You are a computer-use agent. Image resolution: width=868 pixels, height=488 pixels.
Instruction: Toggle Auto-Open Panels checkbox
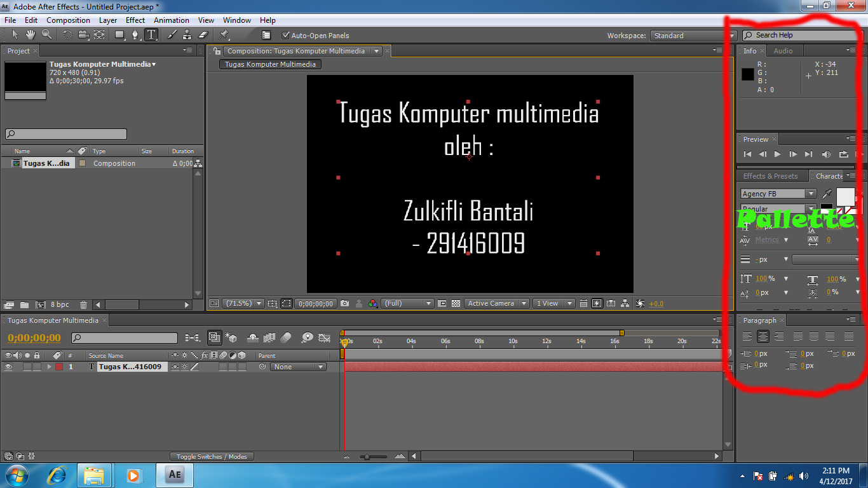286,35
